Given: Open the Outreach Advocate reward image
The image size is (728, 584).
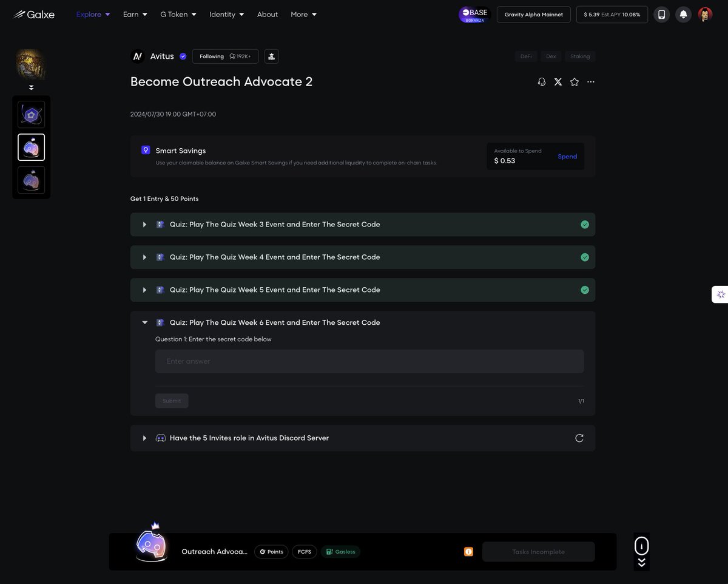Looking at the screenshot, I should 151,543.
